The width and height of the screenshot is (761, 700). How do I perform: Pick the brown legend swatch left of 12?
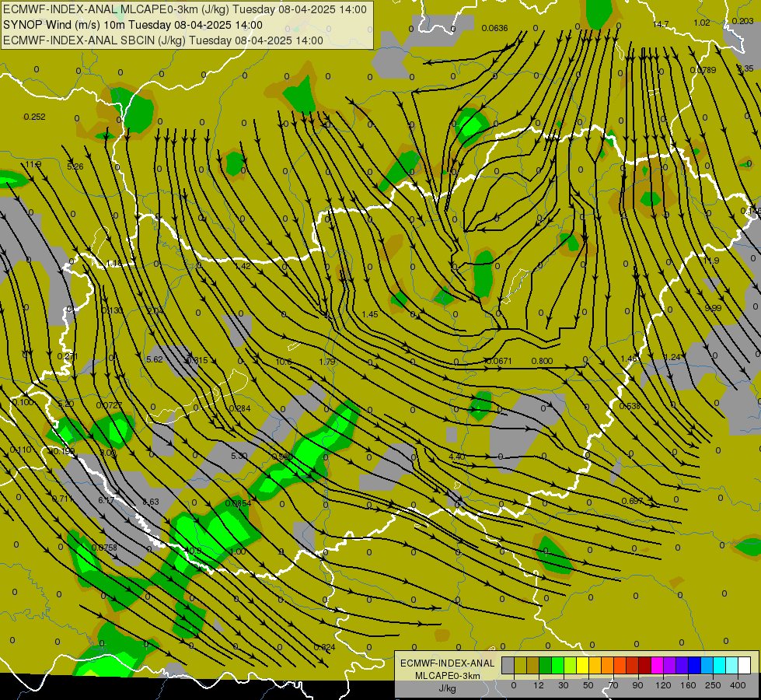[x=533, y=665]
